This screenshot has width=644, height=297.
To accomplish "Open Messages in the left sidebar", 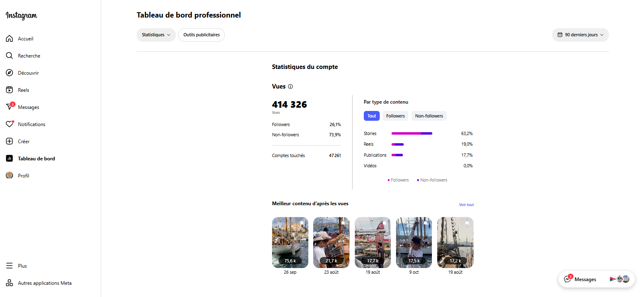I will tap(28, 107).
